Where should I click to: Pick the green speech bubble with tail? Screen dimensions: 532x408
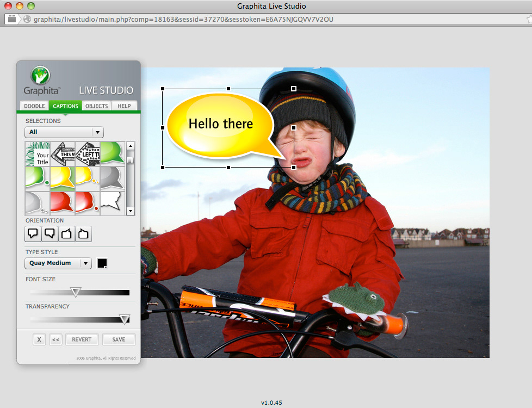[x=112, y=154]
